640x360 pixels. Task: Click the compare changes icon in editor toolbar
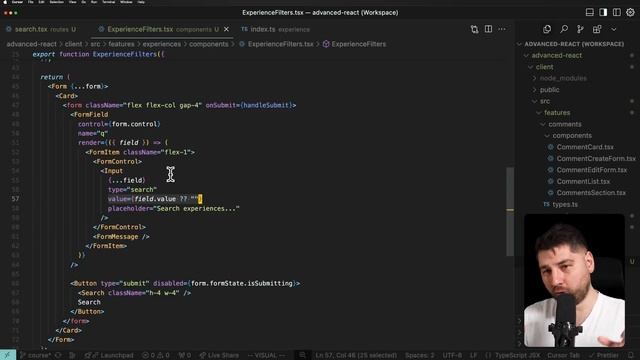tap(474, 29)
